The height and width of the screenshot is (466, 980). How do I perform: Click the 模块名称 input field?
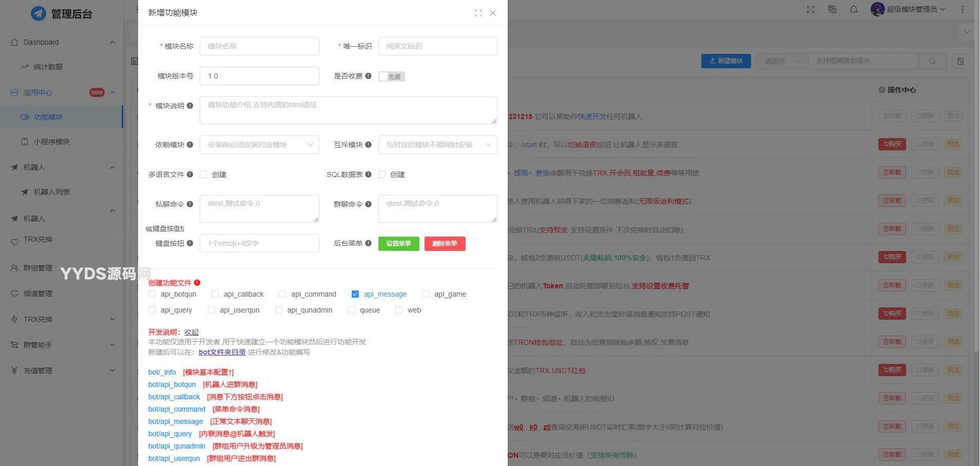pyautogui.click(x=259, y=46)
